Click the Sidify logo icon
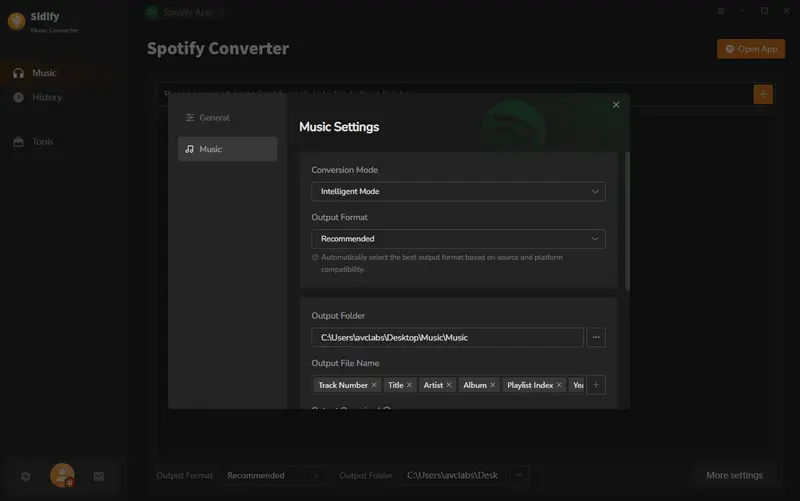Screen dimensions: 800x501 point(16,21)
